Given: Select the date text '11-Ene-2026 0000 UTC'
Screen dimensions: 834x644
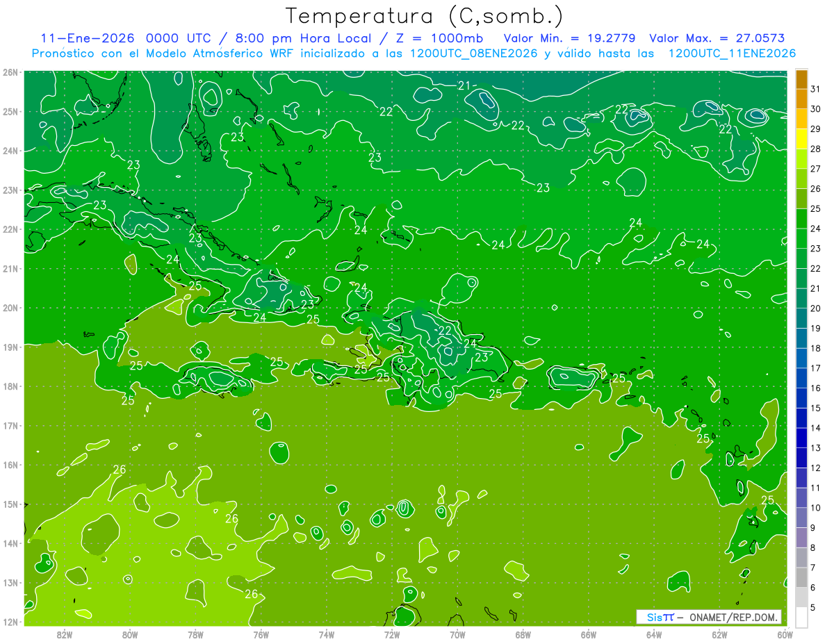Looking at the screenshot, I should 126,38.
